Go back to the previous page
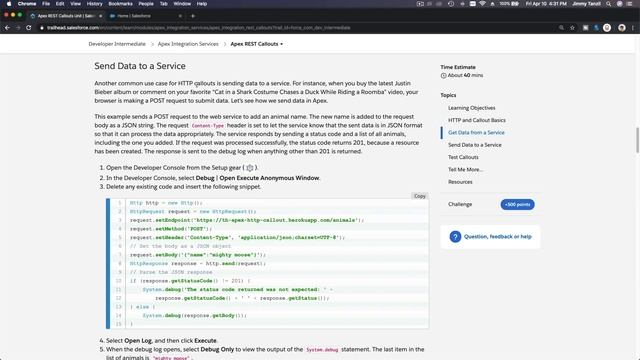This screenshot has height=360, width=640. [x=7, y=28]
